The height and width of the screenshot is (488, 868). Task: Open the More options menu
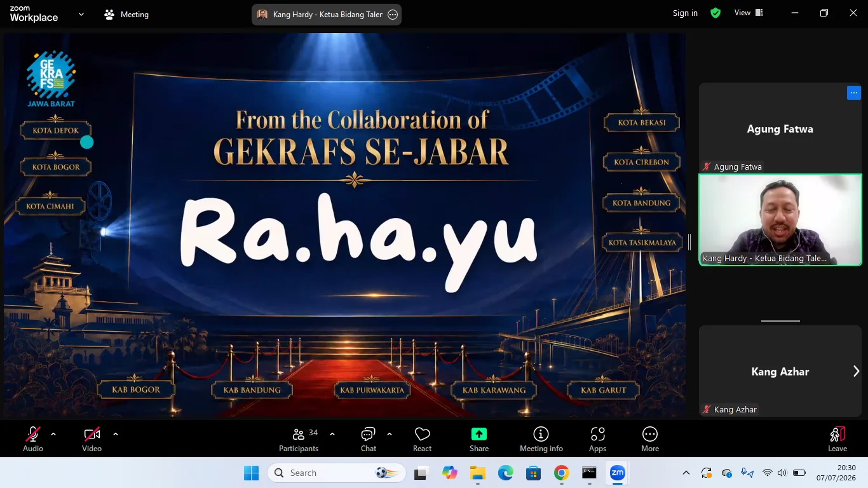[650, 439]
